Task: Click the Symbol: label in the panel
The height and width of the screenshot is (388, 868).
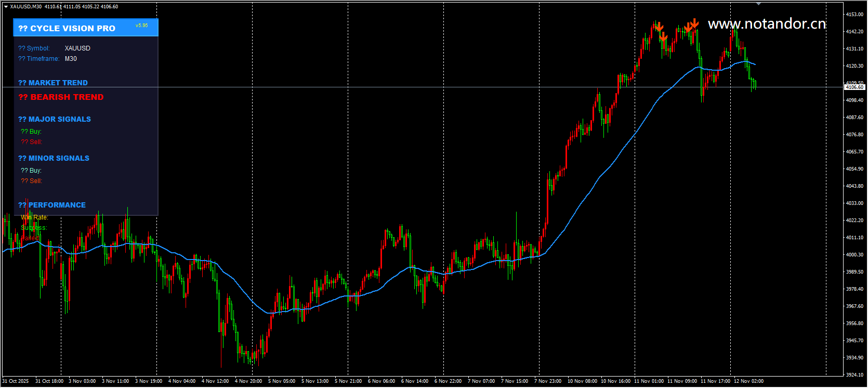Action: (34, 48)
